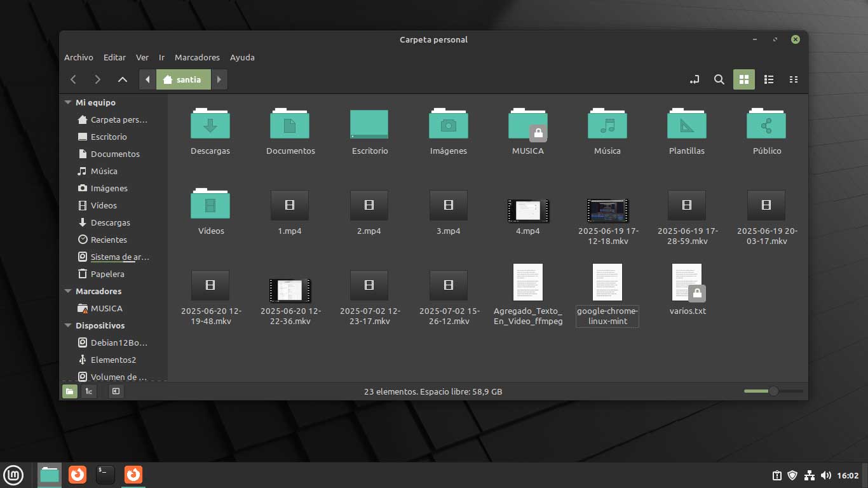868x488 pixels.
Task: Adjust the icon zoom slider
Action: [773, 391]
